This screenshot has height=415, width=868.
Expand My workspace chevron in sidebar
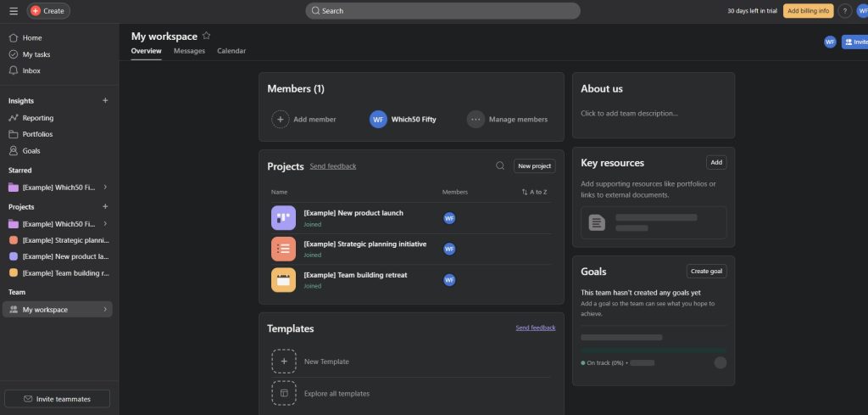105,310
